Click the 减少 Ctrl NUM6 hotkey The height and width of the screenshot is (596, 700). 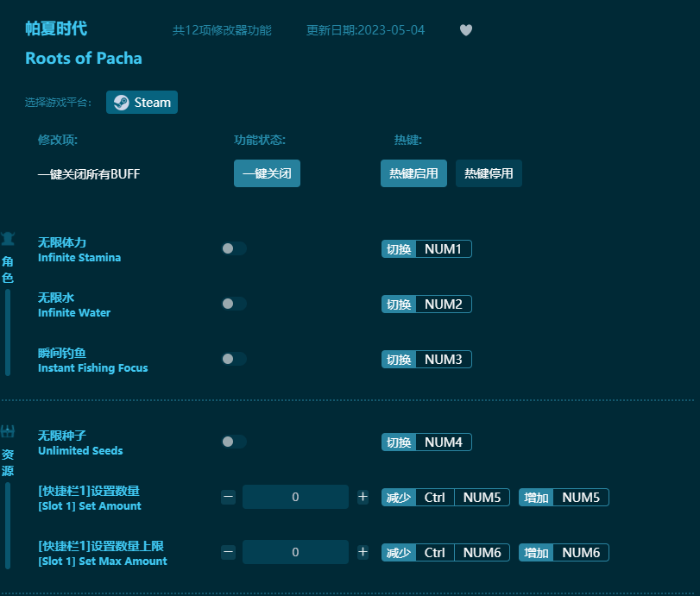[x=445, y=553]
